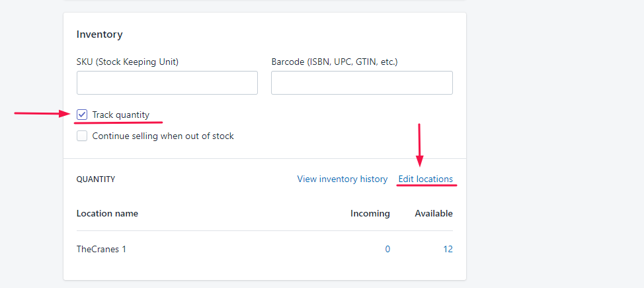Screen dimensions: 644x288
Task: Open the Edit locations link
Action: (x=425, y=179)
